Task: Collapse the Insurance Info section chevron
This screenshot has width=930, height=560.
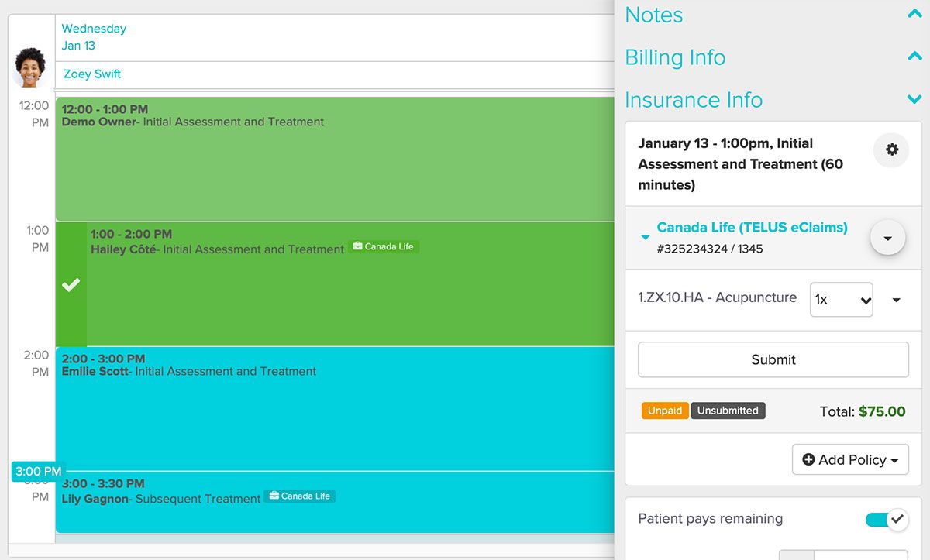Action: [x=914, y=100]
